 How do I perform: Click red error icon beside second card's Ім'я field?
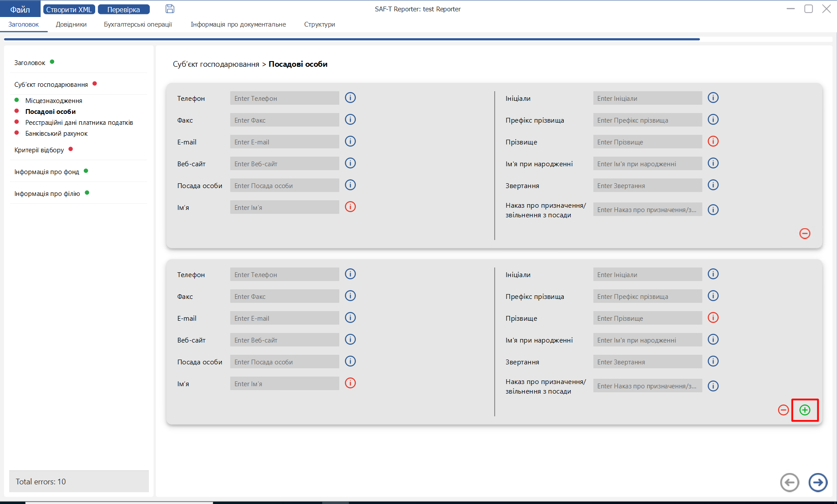(350, 383)
